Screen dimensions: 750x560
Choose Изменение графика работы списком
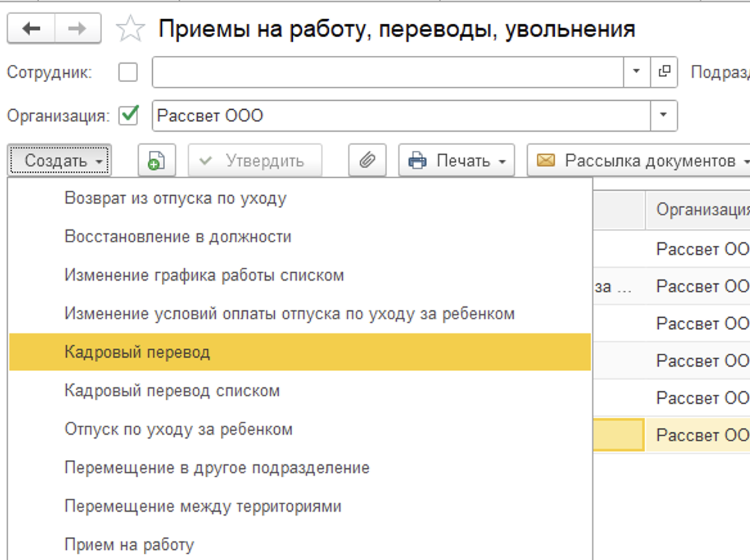click(x=301, y=276)
